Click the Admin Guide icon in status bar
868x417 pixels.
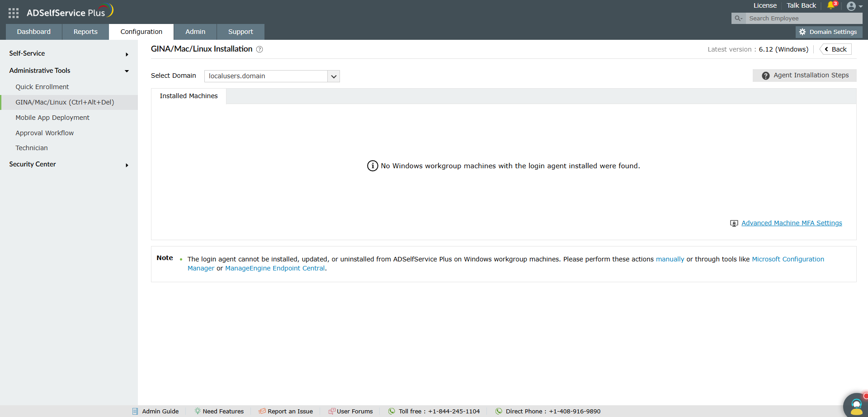coord(136,411)
